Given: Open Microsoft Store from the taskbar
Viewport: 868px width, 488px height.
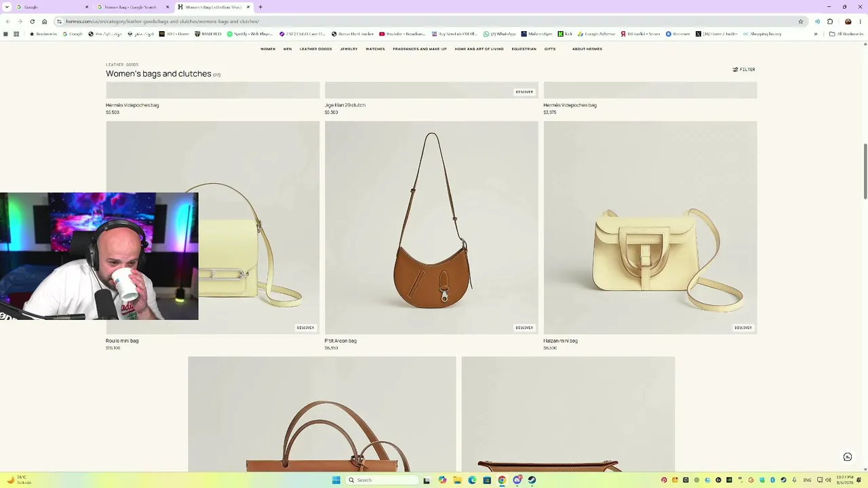Looking at the screenshot, I should [x=487, y=480].
